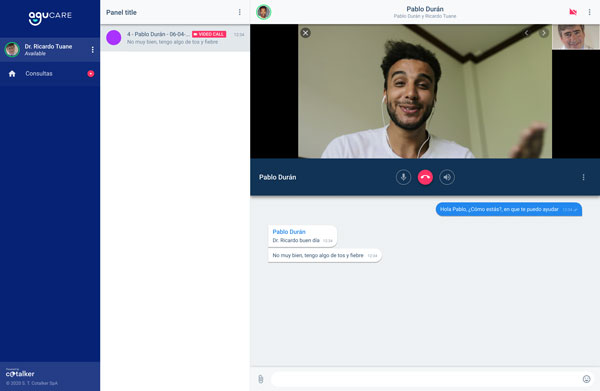Click the main video of Pablo Durán

pyautogui.click(x=425, y=91)
